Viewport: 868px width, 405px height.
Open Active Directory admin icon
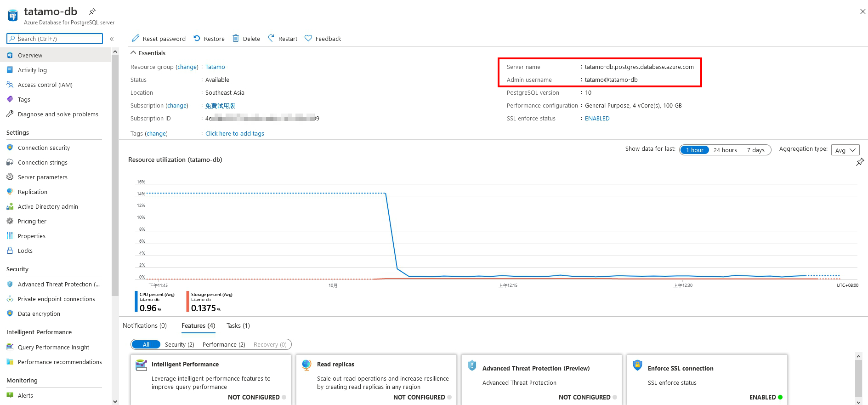[x=10, y=206]
